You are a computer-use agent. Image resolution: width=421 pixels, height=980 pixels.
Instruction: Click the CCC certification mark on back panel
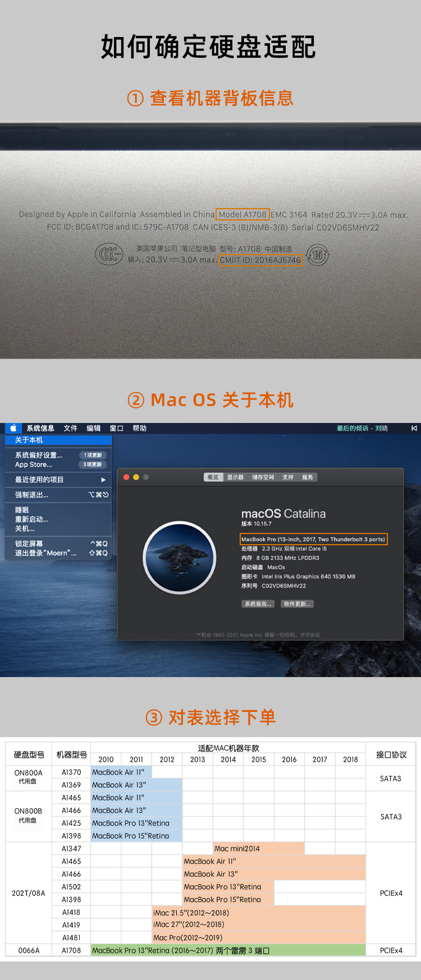click(x=109, y=255)
